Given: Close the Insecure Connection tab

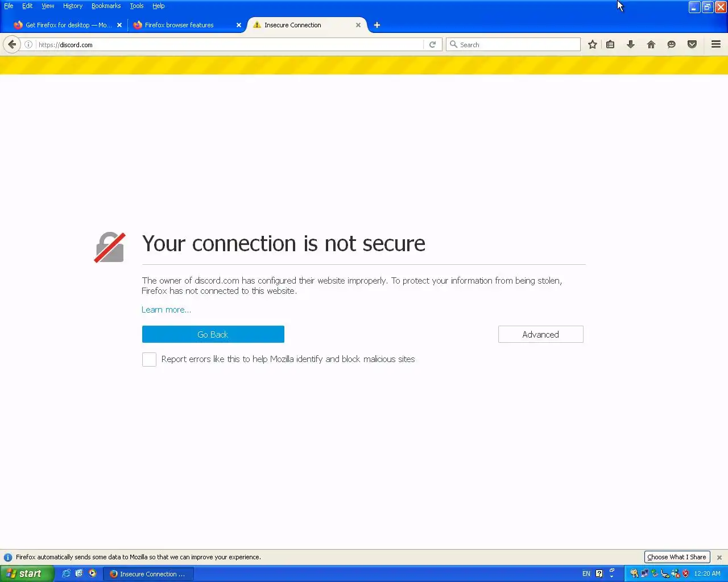Looking at the screenshot, I should tap(358, 25).
